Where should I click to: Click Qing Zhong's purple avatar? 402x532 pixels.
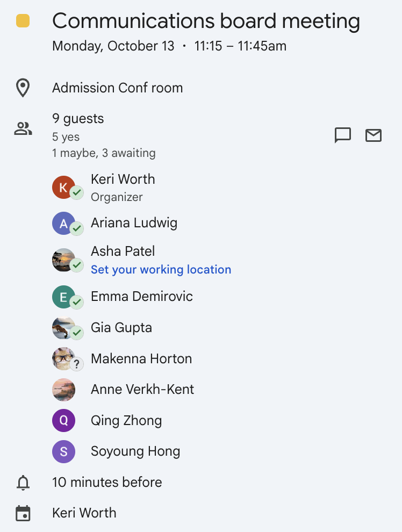63,421
